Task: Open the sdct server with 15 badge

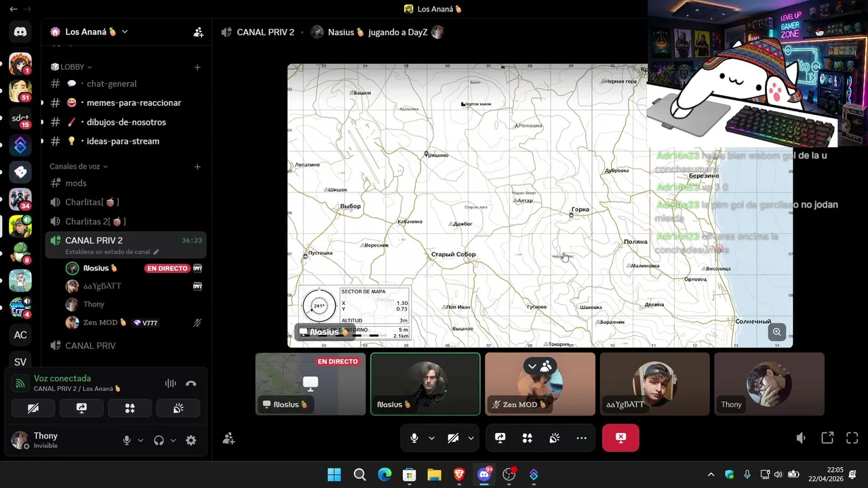Action: click(x=20, y=118)
